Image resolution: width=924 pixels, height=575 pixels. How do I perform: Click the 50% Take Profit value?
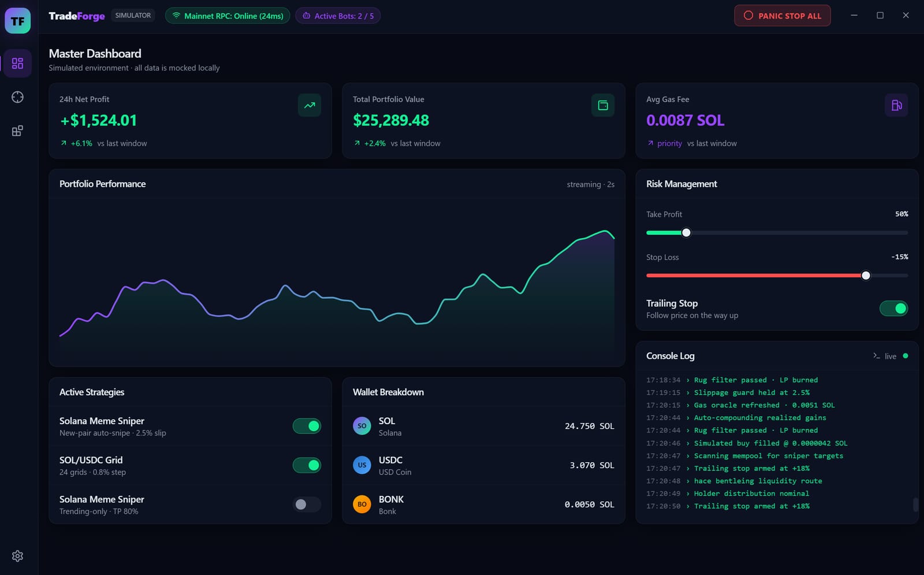tap(901, 214)
